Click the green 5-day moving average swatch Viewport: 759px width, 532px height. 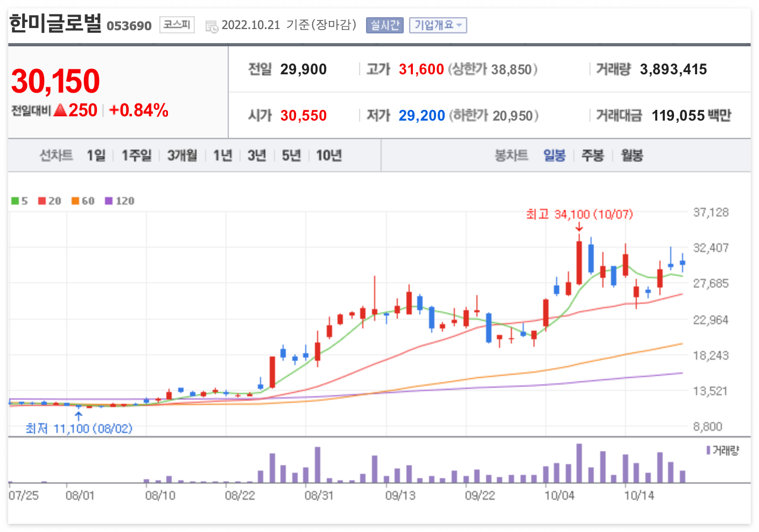[15, 201]
